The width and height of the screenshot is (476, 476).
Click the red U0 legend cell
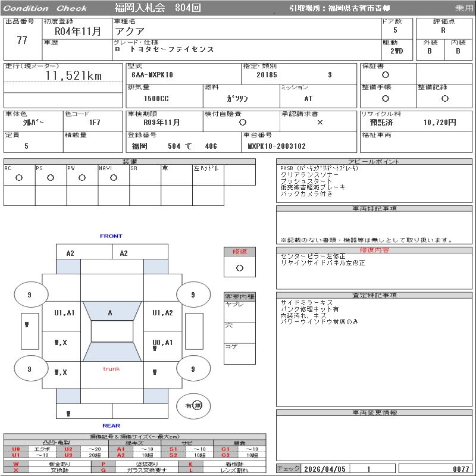(x=16, y=449)
